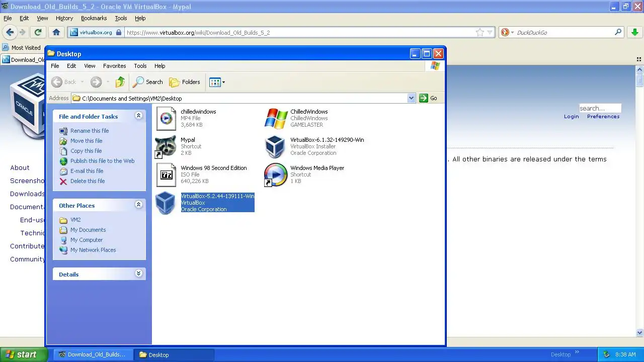Click E-mail this file task

(87, 171)
